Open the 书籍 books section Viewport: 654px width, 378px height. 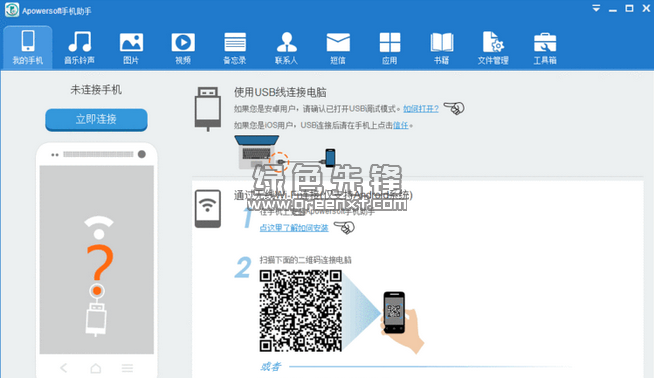tap(441, 48)
